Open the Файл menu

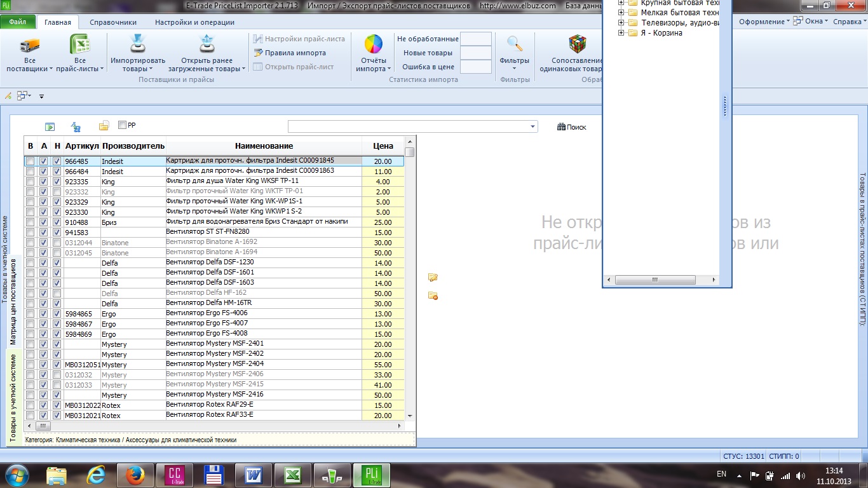coord(18,22)
